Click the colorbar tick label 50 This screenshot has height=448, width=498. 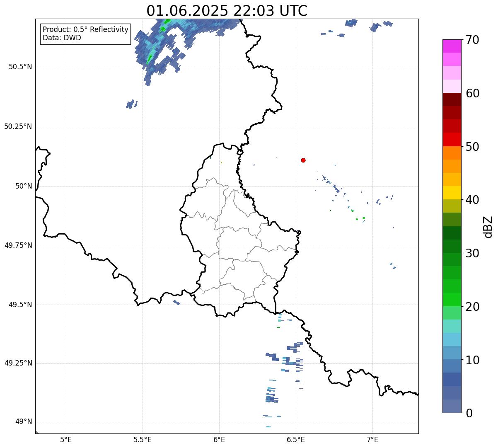(472, 147)
